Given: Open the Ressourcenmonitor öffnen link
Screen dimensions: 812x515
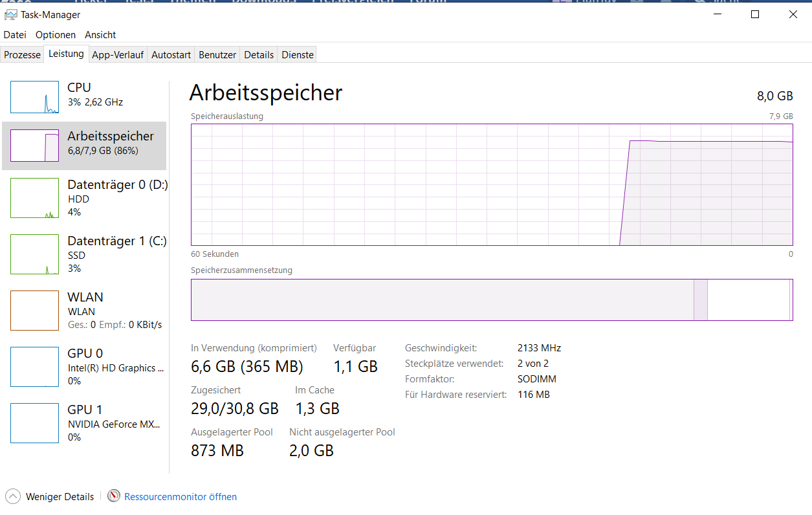Looking at the screenshot, I should 181,497.
